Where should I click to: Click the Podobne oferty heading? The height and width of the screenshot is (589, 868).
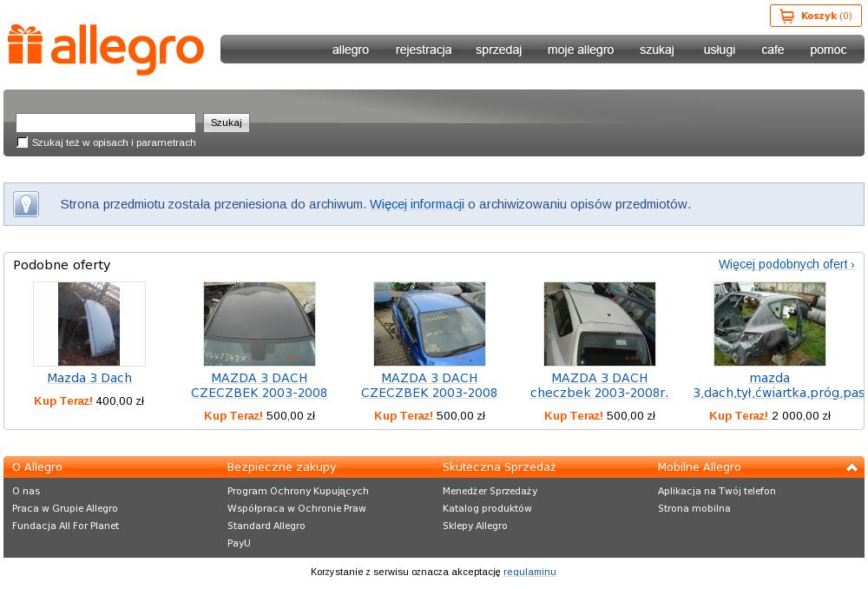pyautogui.click(x=62, y=265)
